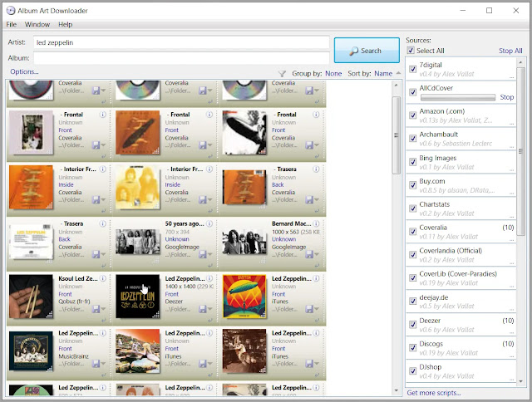Save the MusicBrainz Led Zeppelin cover
This screenshot has height=402, width=532.
coord(96,363)
